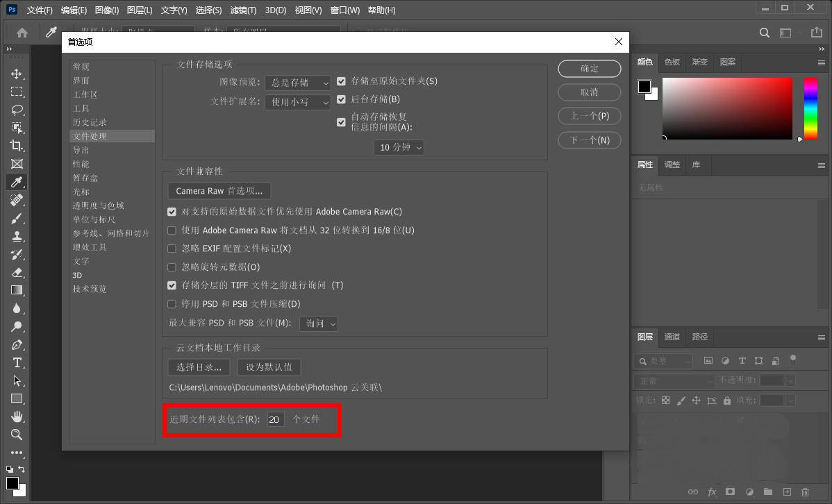Click the 选择目录... button

pyautogui.click(x=199, y=367)
